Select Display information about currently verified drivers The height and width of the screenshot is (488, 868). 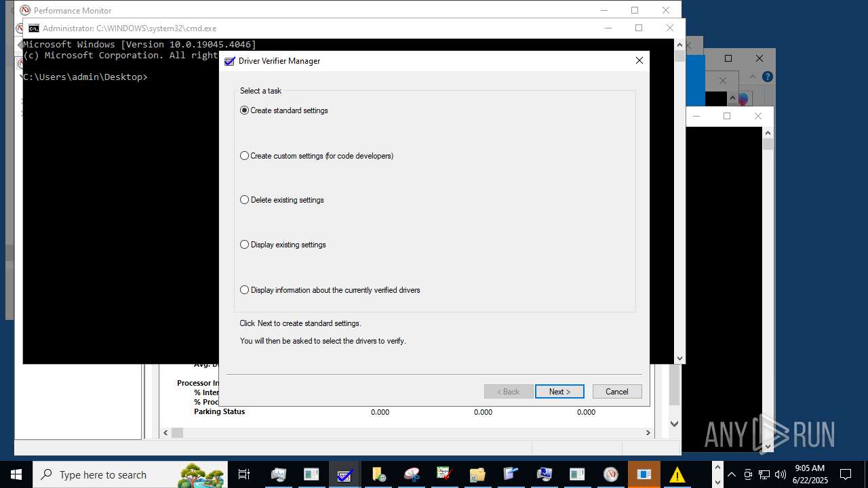pos(330,290)
